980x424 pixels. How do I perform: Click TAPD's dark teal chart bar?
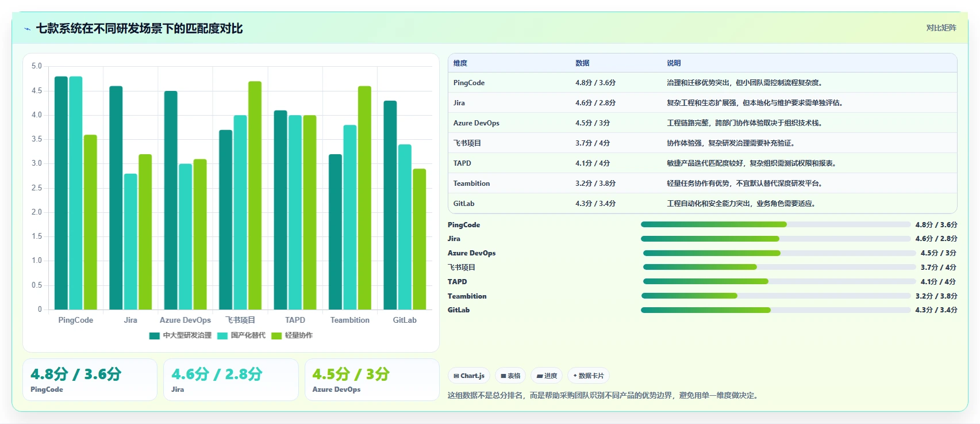[x=280, y=210]
